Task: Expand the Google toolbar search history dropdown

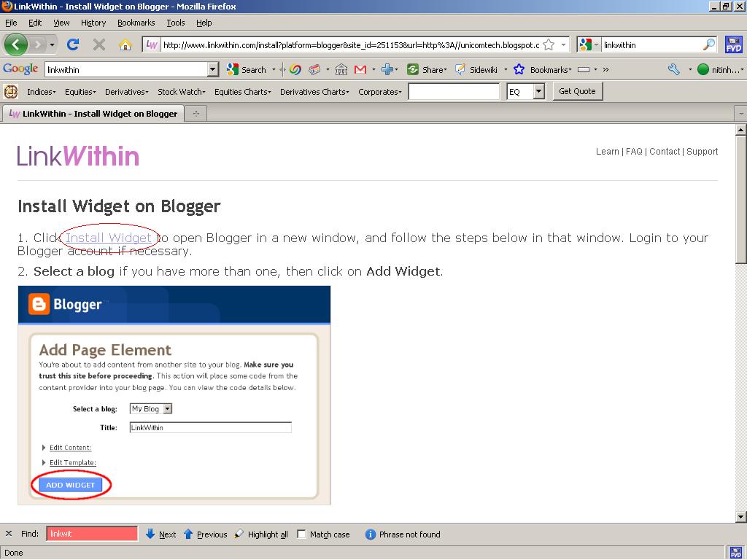Action: [213, 69]
